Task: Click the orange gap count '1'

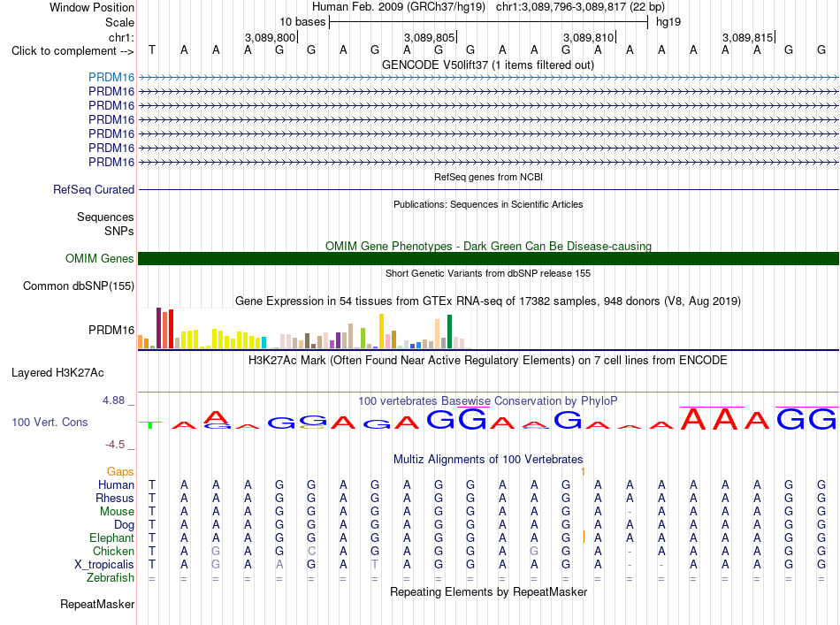Action: tap(583, 471)
